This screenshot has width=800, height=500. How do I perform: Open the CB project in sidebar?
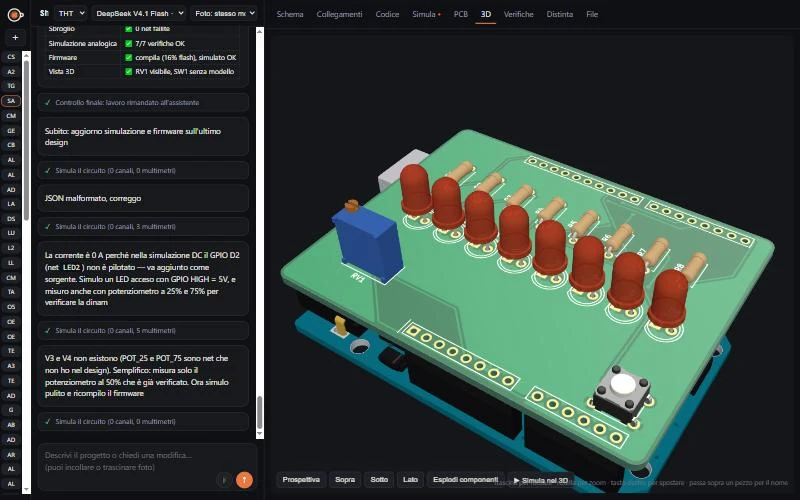point(11,145)
